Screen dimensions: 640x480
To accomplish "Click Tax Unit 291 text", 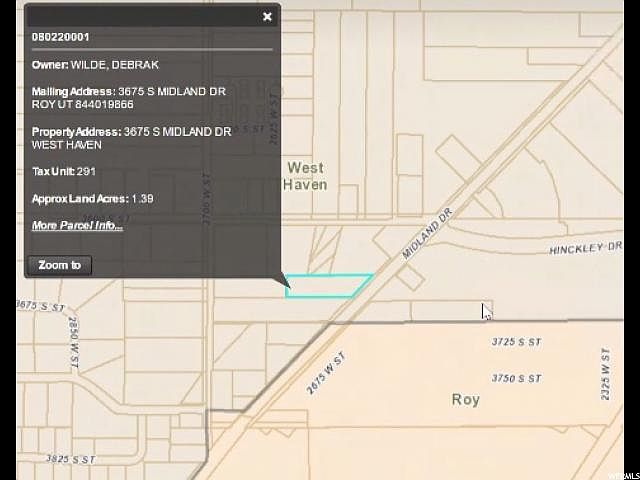I will [x=64, y=171].
